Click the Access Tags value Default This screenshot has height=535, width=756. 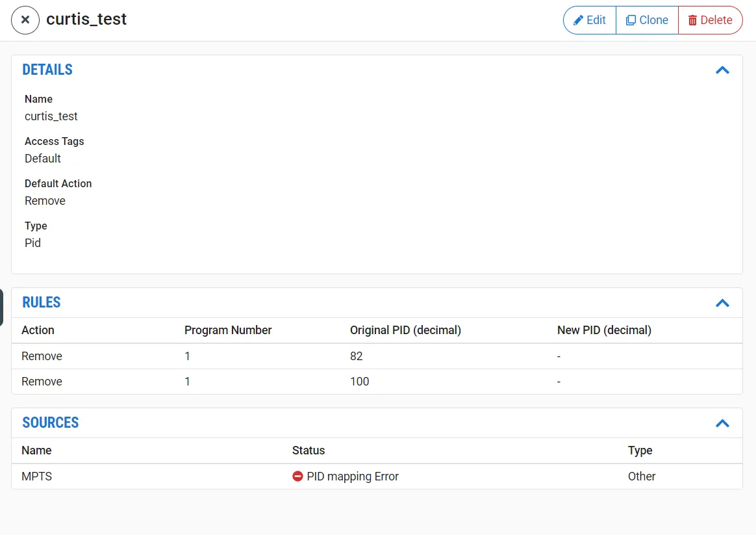43,158
